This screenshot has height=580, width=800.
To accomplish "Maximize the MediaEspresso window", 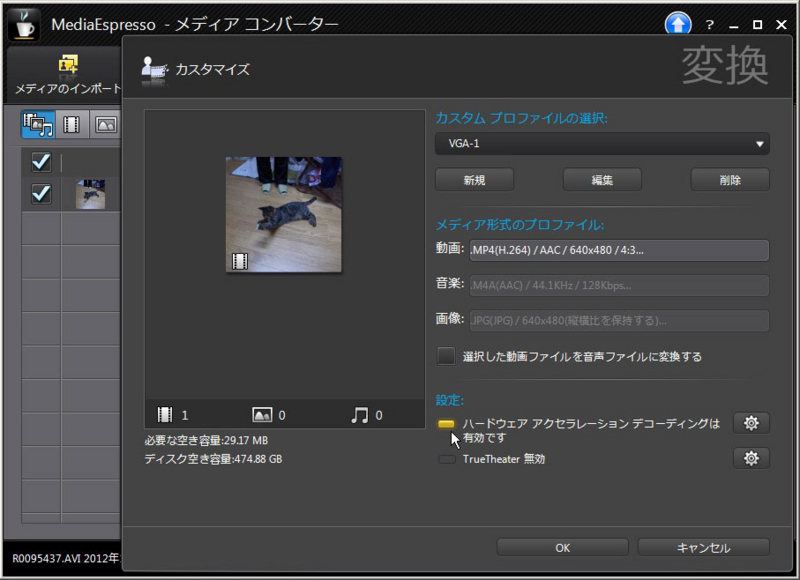I will [x=758, y=24].
